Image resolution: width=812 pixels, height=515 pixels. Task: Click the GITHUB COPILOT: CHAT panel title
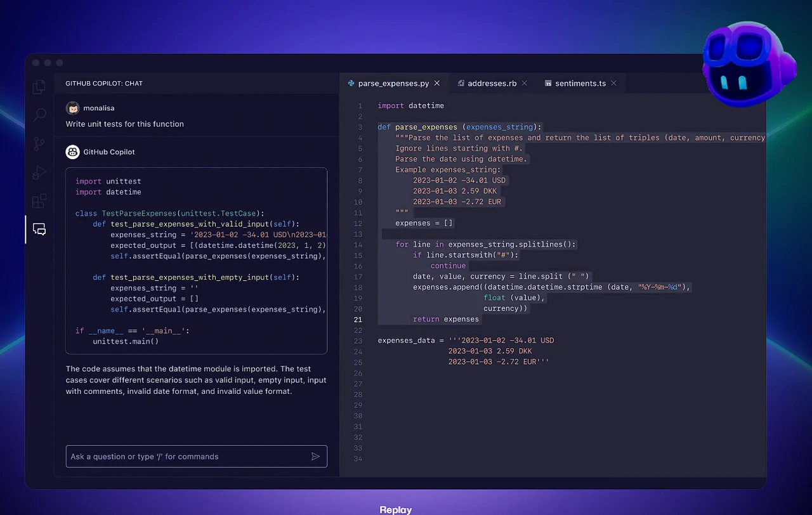coord(104,83)
